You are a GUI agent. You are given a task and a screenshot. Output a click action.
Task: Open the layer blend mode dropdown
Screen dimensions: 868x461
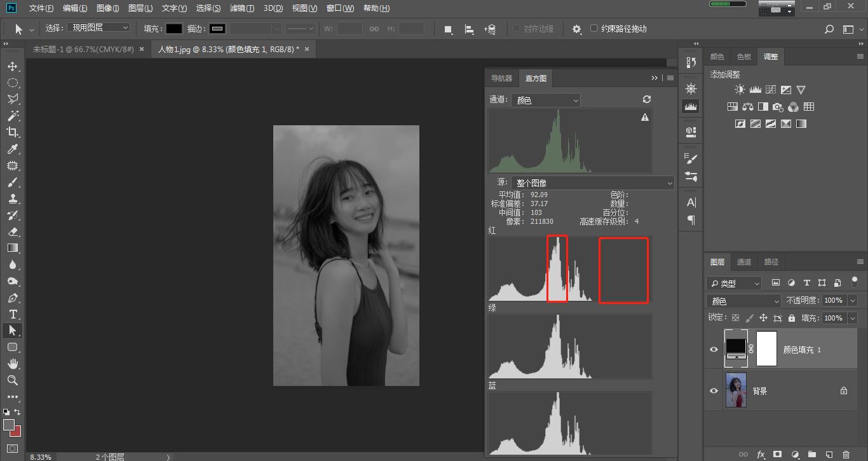click(743, 301)
